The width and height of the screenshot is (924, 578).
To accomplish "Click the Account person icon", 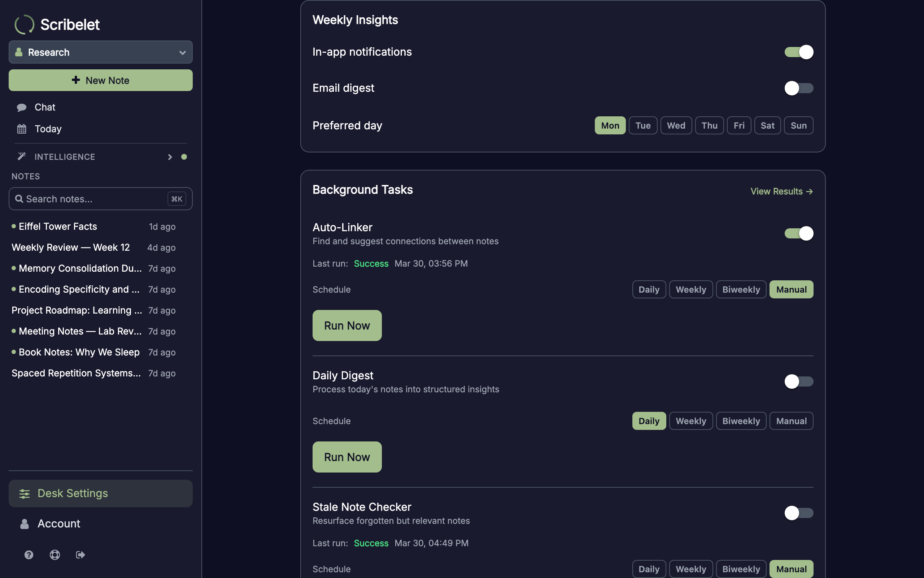I will coord(25,524).
